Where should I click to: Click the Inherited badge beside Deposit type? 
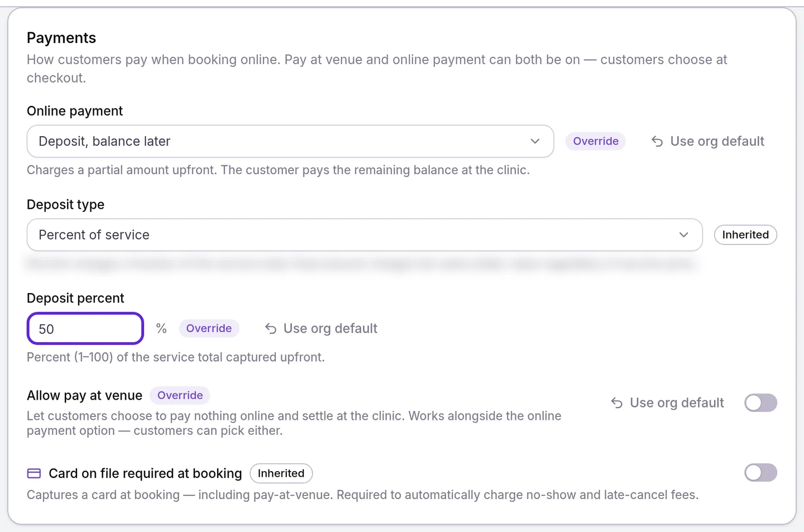click(x=745, y=235)
